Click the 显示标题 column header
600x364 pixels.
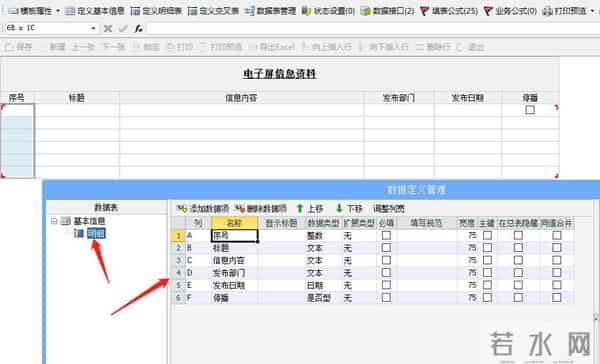282,223
